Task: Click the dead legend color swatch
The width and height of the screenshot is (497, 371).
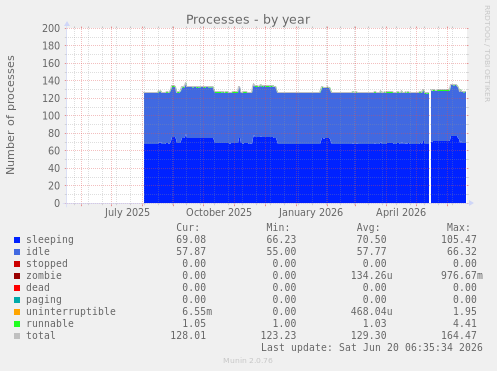Action: coord(17,288)
